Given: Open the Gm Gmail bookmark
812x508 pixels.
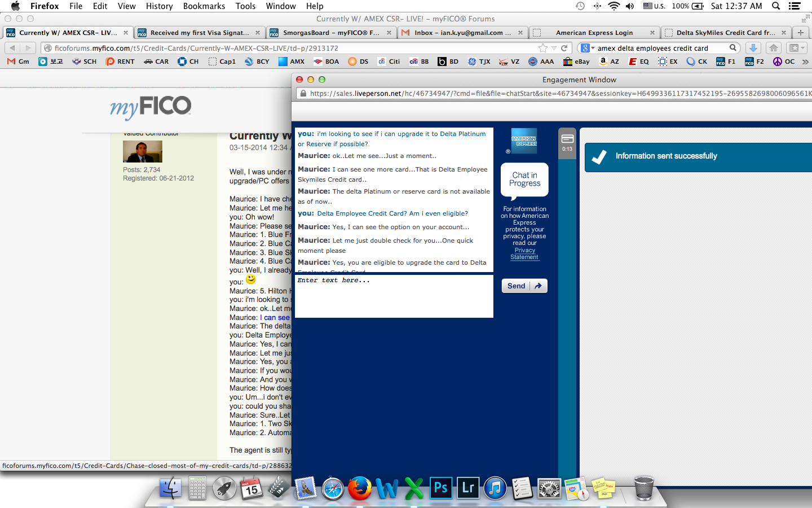Looking at the screenshot, I should (x=18, y=62).
